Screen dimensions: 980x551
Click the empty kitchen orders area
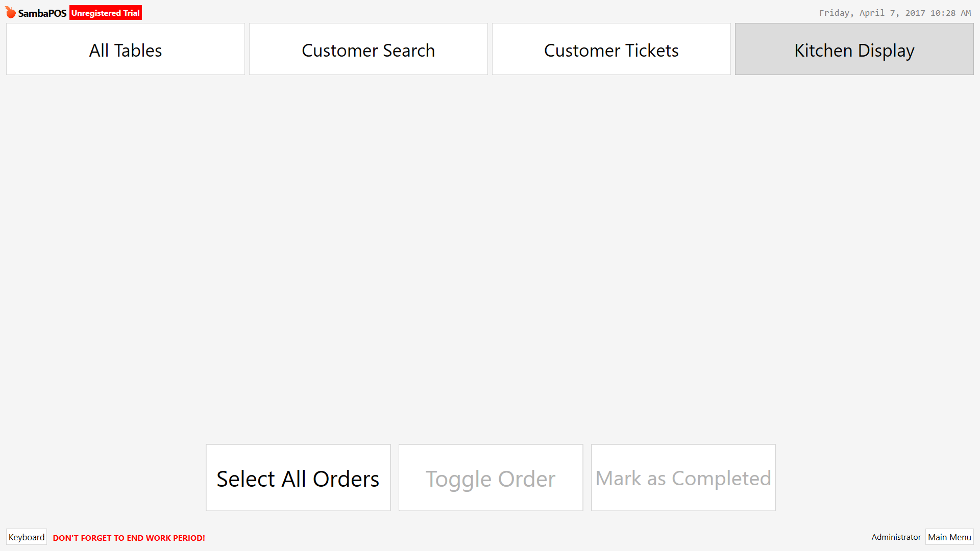click(490, 258)
